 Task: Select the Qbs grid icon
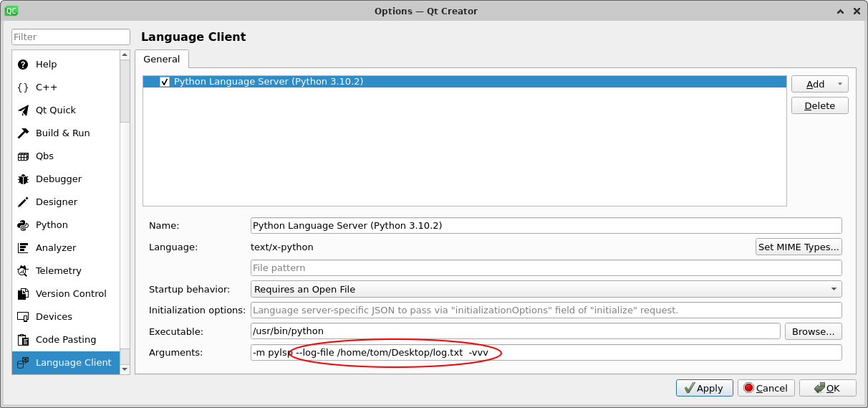[23, 156]
